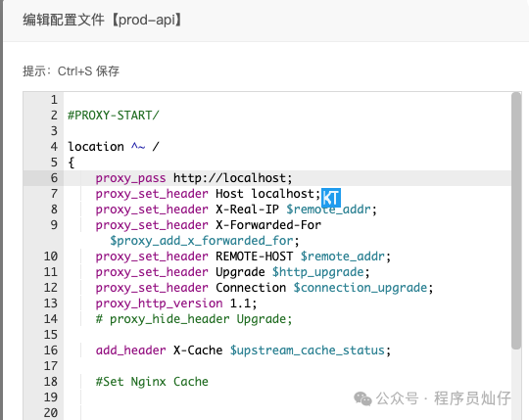
Task: Click the X-Real-IP text on line 8
Action: [x=247, y=210]
